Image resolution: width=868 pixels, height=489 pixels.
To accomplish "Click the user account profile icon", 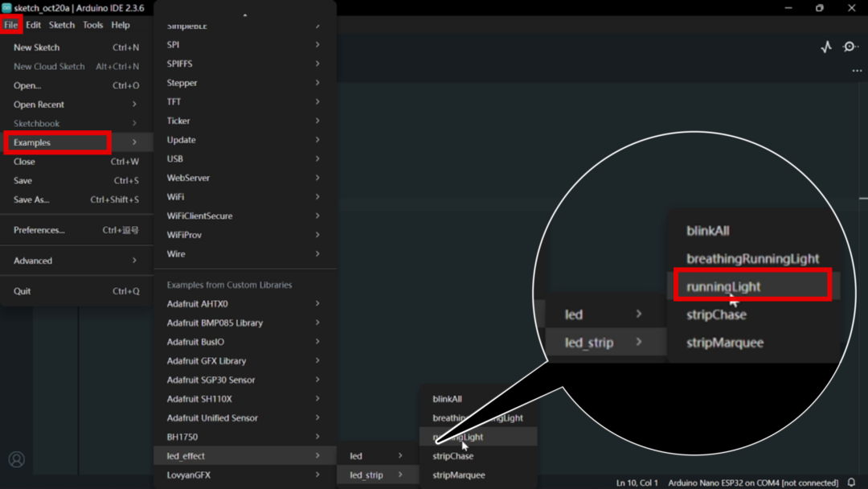I will [x=16, y=460].
